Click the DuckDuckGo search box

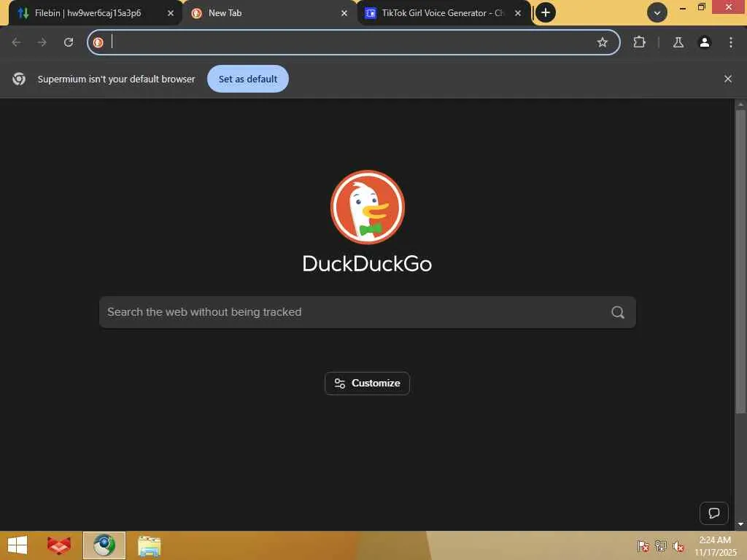click(368, 312)
